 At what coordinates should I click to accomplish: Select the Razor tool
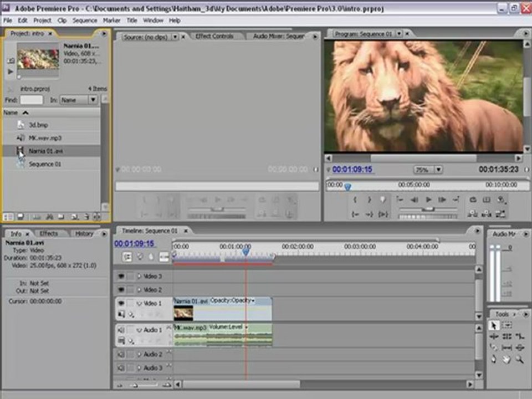coord(494,347)
